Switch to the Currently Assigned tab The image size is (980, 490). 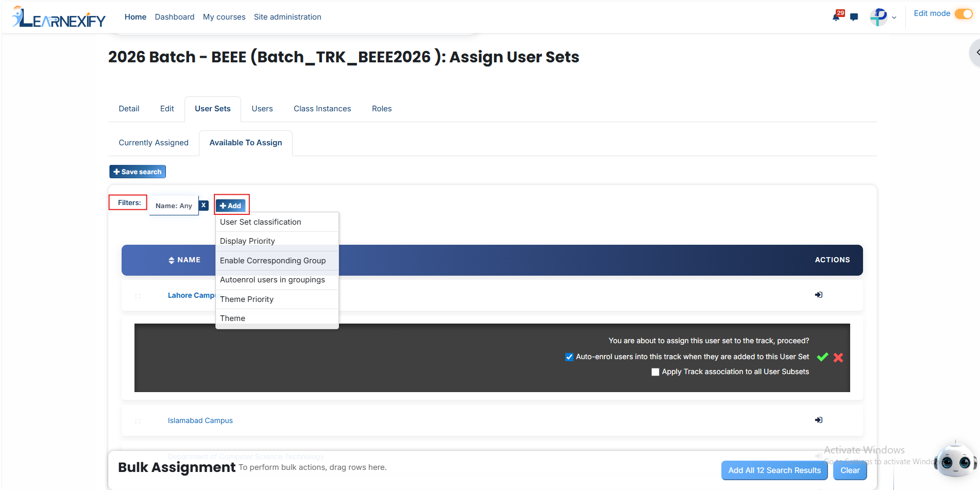154,143
